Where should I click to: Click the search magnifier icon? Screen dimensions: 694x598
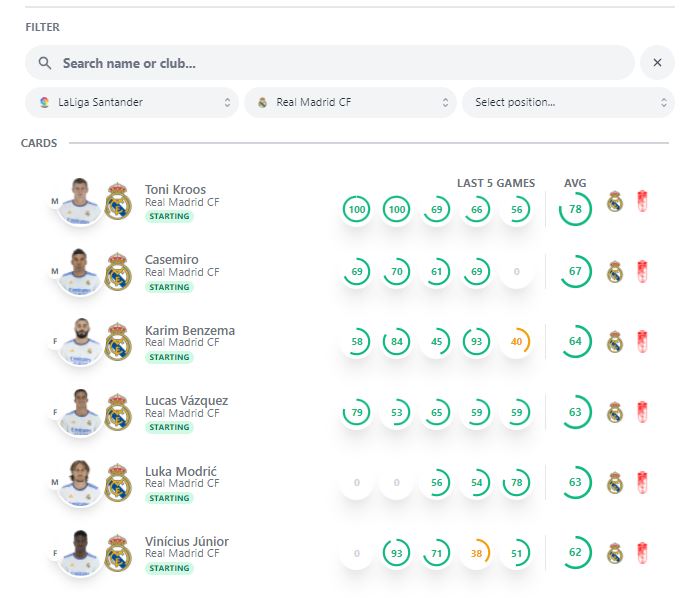coord(44,63)
